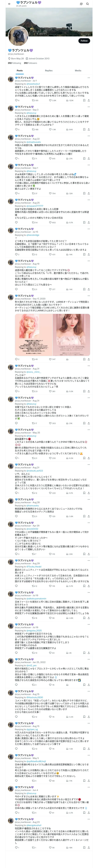The image size is (98, 868).
Task: Click the circular refresh icon beside search
Action: pyautogui.click(x=81, y=4)
